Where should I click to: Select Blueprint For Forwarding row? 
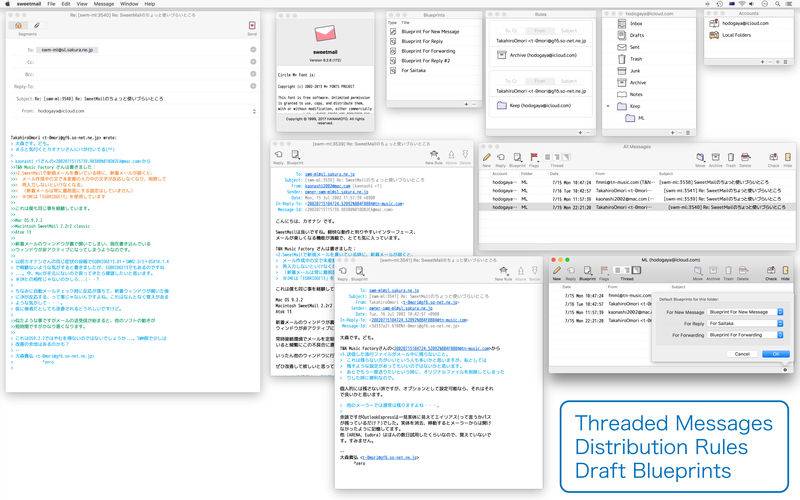434,51
